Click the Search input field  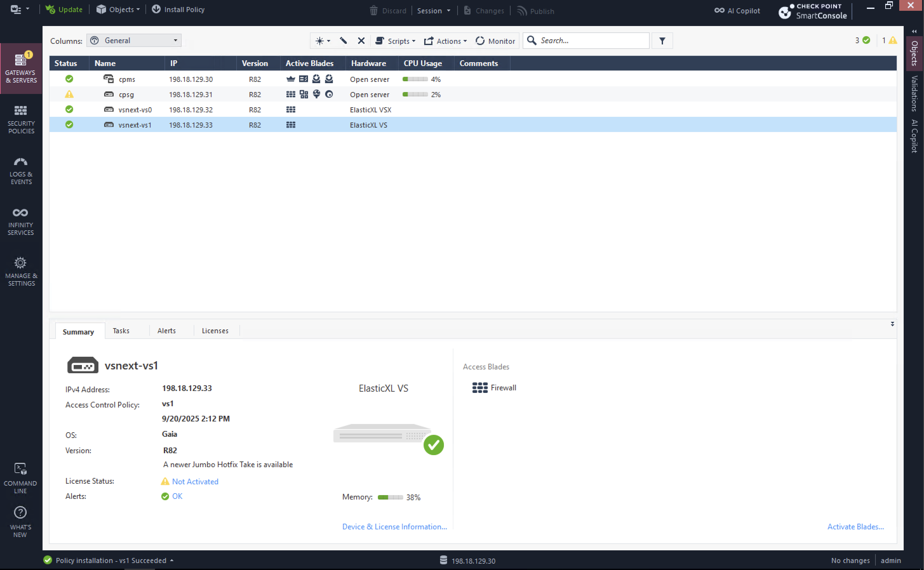[592, 41]
